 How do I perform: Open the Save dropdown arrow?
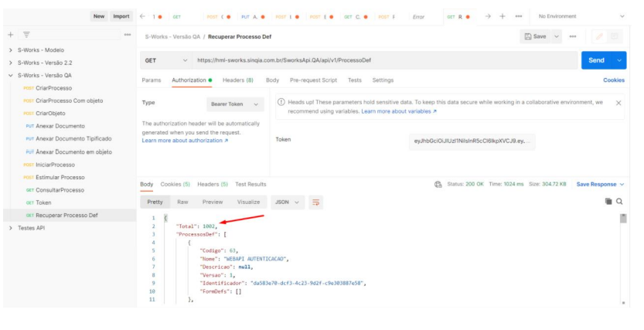point(556,36)
